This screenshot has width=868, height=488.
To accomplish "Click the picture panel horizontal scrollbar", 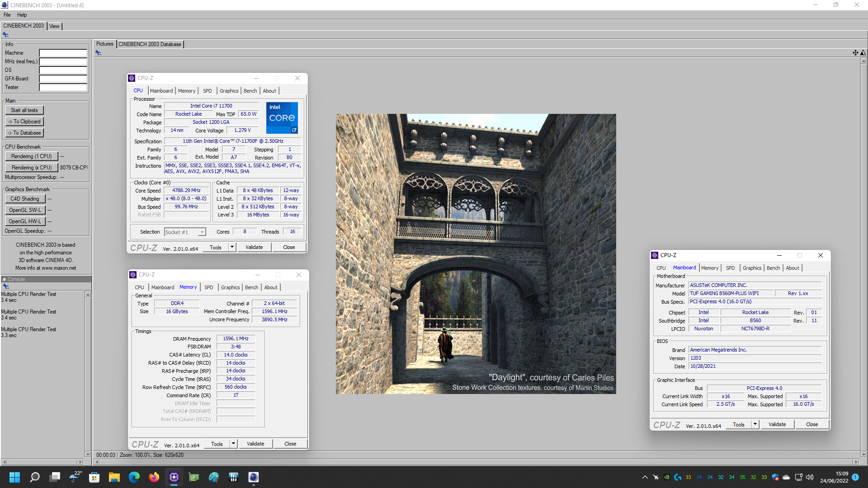I will click(476, 462).
